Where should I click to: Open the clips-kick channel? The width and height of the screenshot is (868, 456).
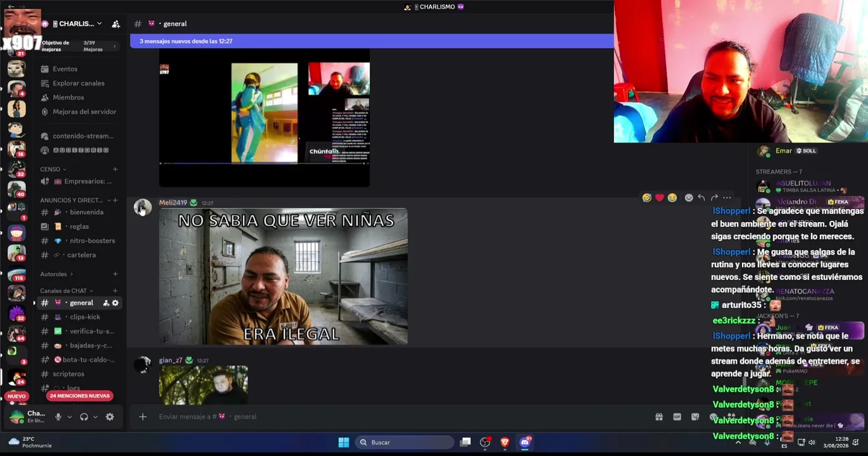pos(79,317)
